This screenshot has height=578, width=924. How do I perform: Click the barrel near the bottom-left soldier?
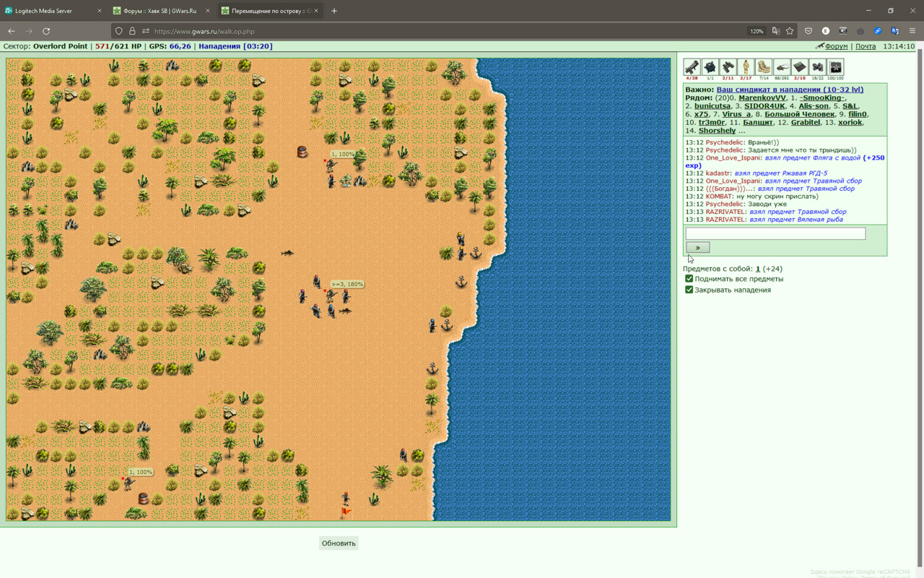pos(143,498)
